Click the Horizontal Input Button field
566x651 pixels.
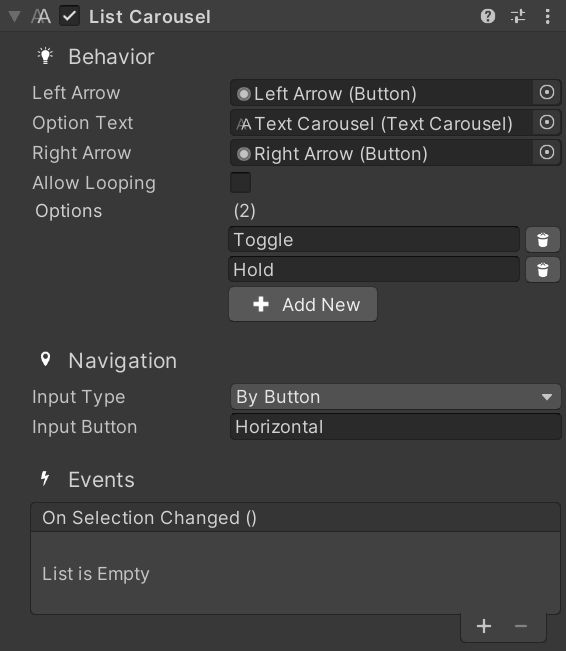(x=395, y=427)
